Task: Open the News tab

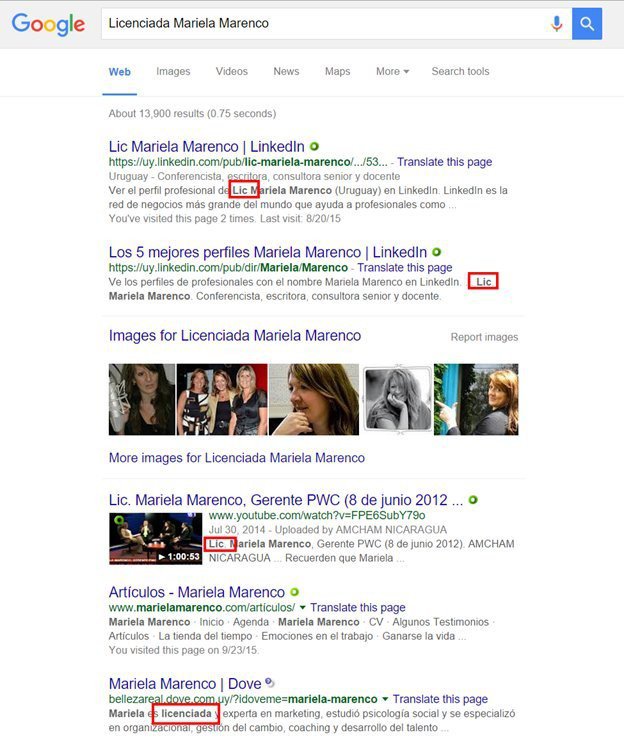Action: click(286, 72)
